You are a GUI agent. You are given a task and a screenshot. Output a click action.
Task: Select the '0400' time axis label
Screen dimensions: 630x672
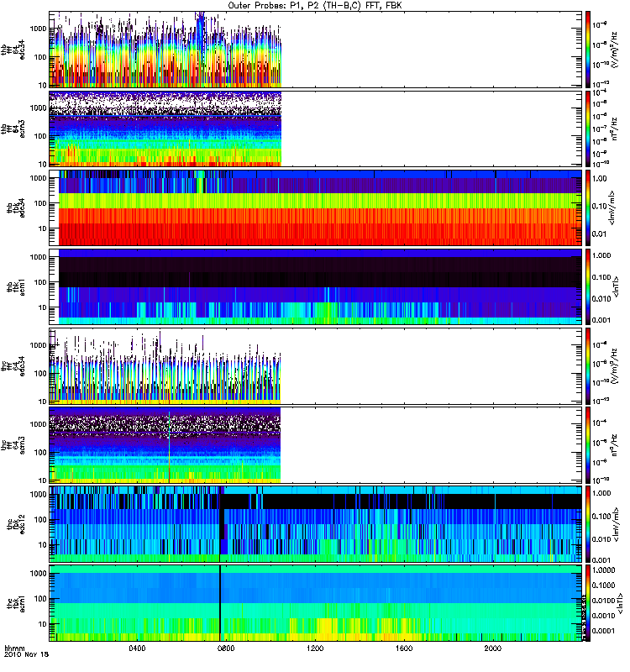pos(137,648)
